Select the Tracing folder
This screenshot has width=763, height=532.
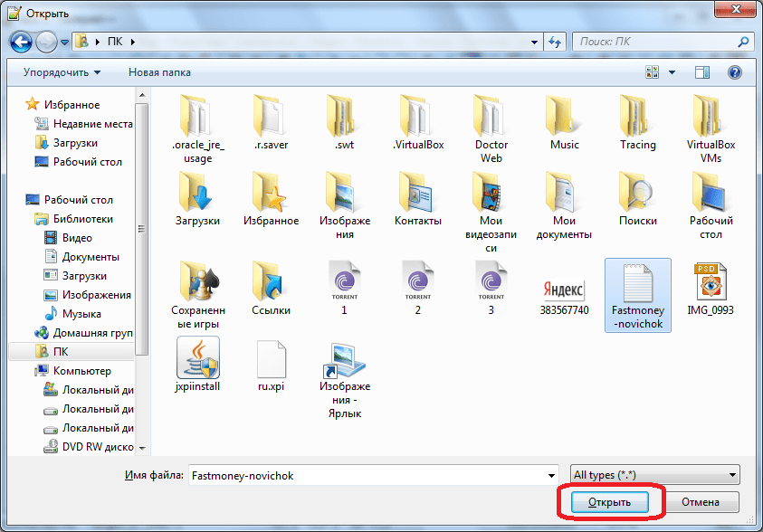(x=637, y=122)
